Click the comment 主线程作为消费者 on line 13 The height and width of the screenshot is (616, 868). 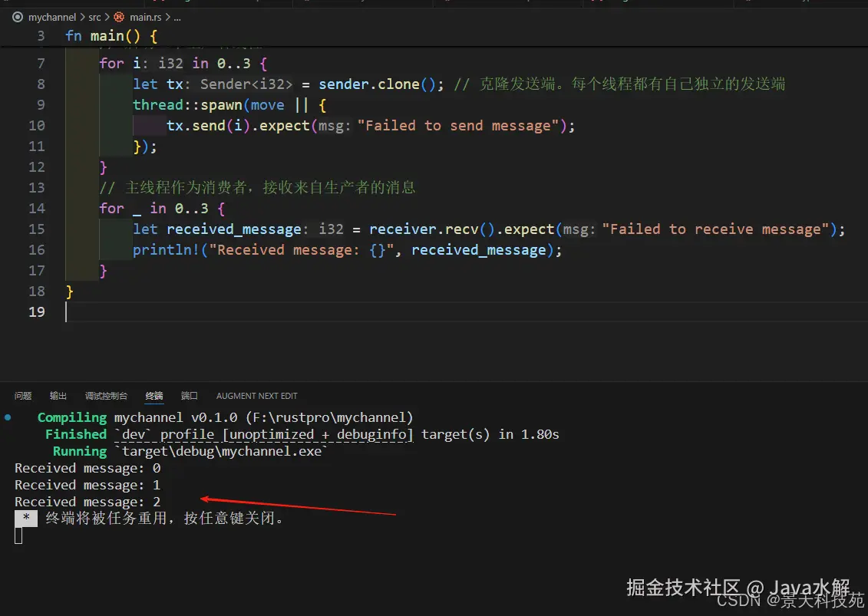186,188
